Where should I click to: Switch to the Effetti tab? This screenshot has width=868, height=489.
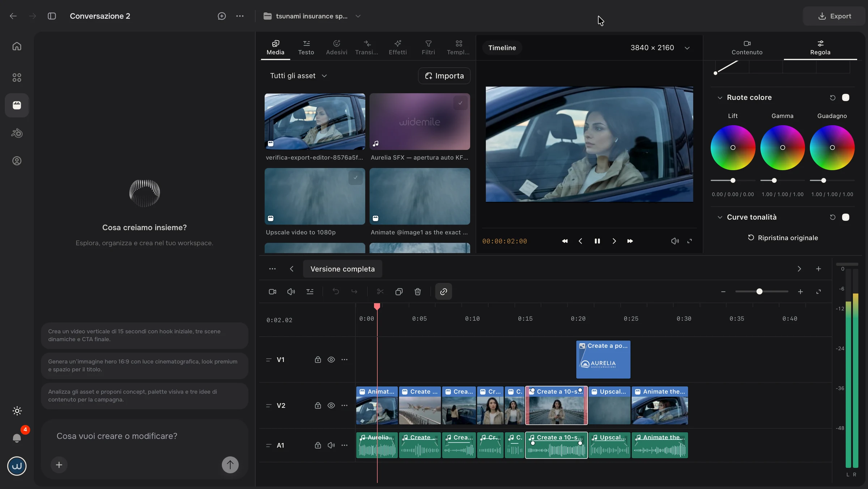tap(397, 48)
